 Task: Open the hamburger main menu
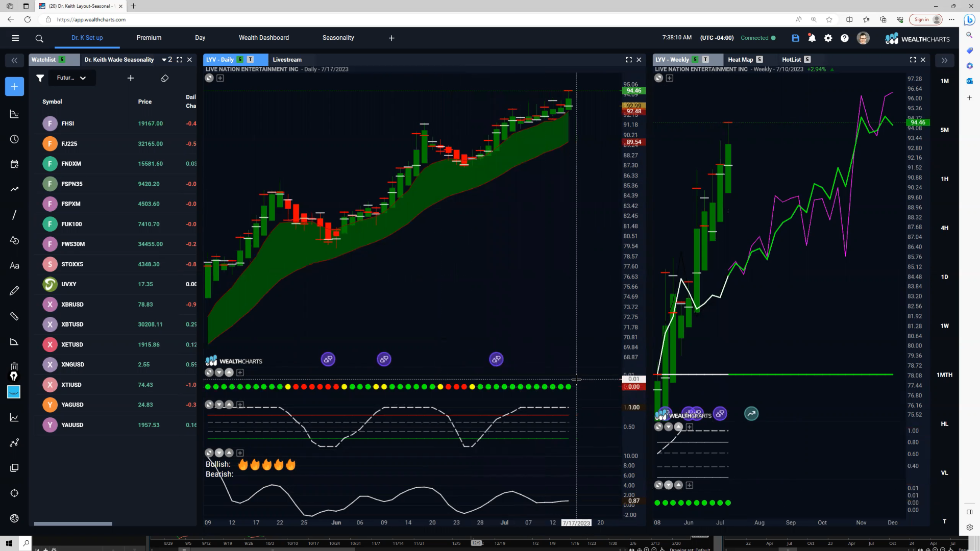click(15, 38)
